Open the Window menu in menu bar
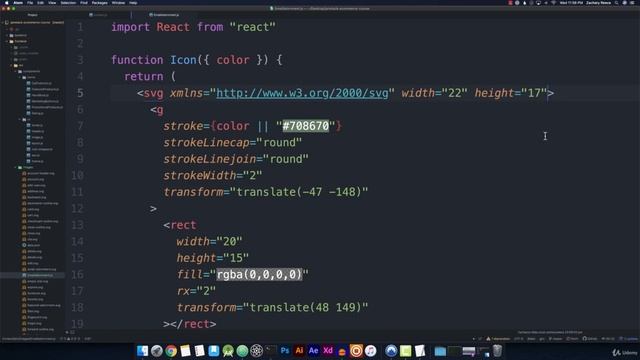Screen dimensions: 640x360 118,3
